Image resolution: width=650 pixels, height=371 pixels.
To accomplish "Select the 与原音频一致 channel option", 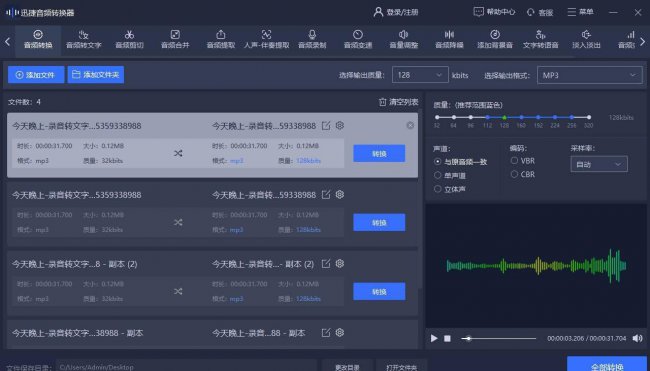I will tap(460, 162).
